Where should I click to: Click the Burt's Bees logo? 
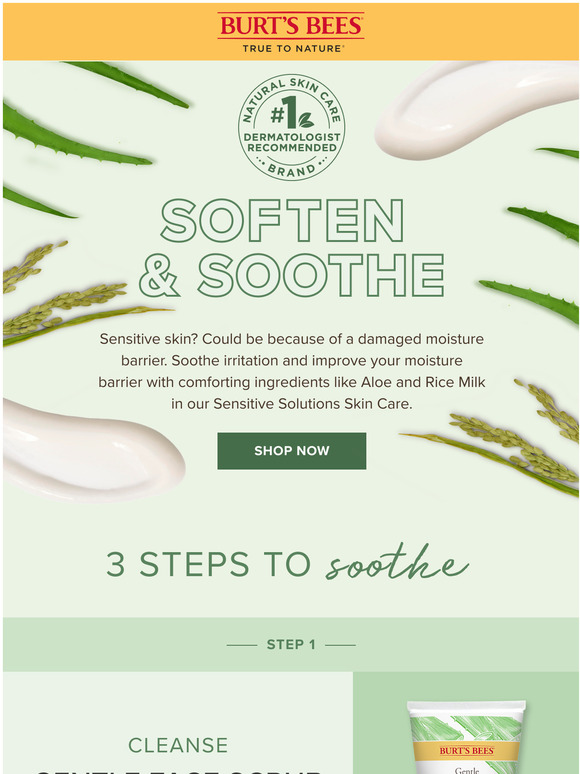[291, 33]
